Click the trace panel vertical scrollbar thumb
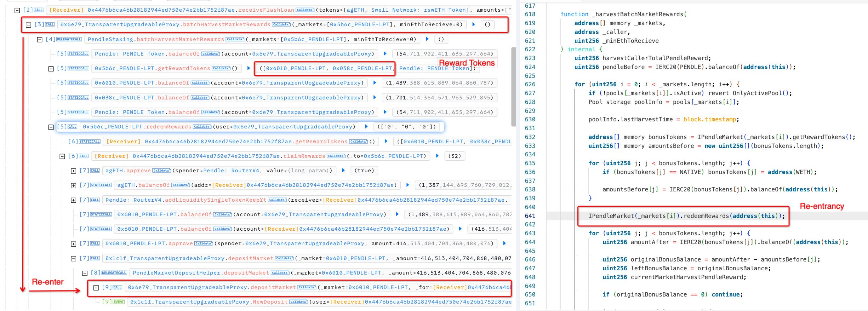 [514, 87]
